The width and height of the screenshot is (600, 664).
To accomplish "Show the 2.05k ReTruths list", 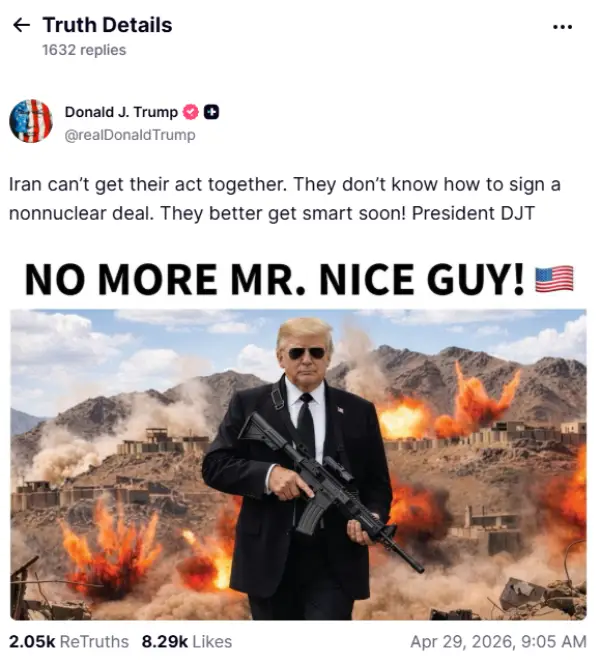I will pos(69,642).
